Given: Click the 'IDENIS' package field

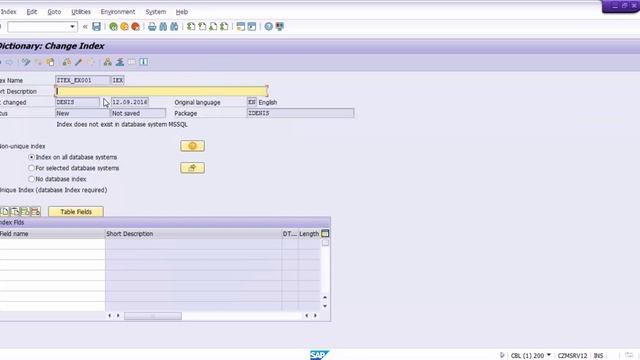Looking at the screenshot, I should tap(300, 113).
